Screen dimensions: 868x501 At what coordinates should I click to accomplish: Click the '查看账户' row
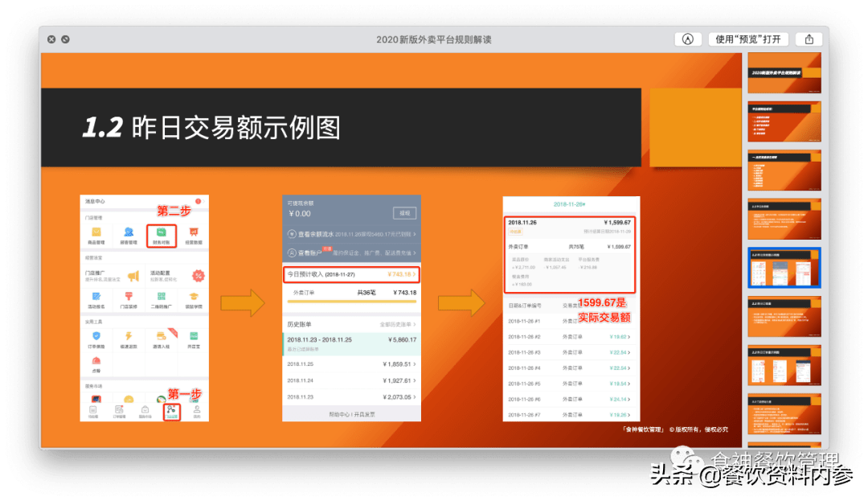tap(351, 253)
